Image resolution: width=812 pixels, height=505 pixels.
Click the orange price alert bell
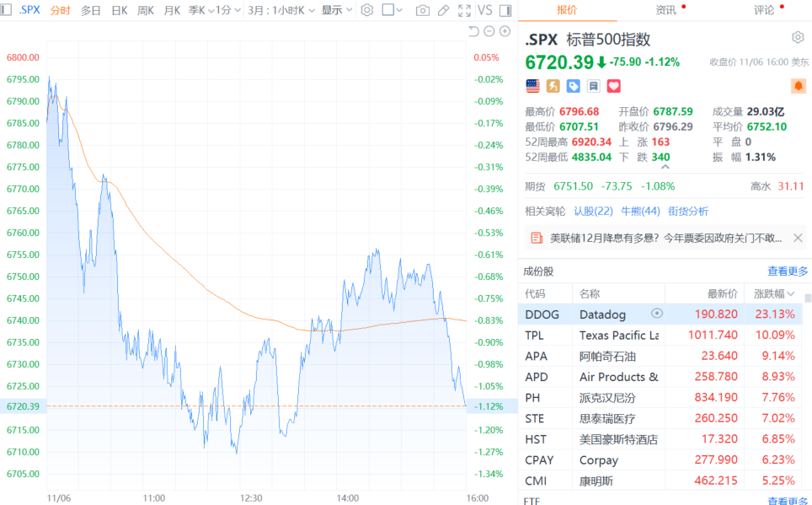click(x=798, y=86)
